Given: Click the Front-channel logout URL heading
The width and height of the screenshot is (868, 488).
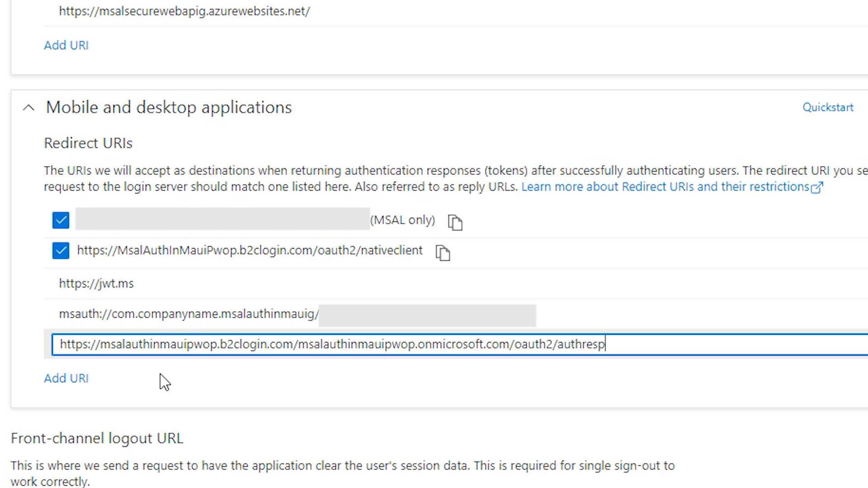Looking at the screenshot, I should 97,438.
